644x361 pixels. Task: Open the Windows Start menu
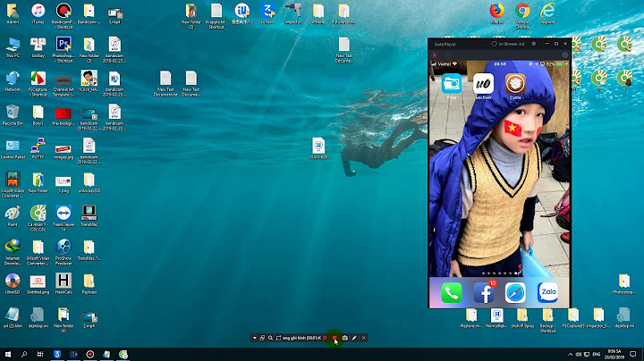click(x=8, y=354)
